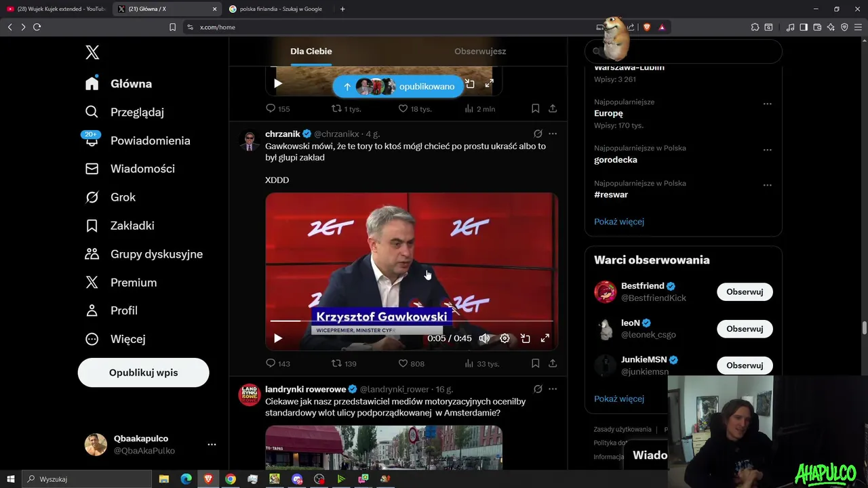868x488 pixels.
Task: Open new browser tab plus
Action: (x=342, y=9)
